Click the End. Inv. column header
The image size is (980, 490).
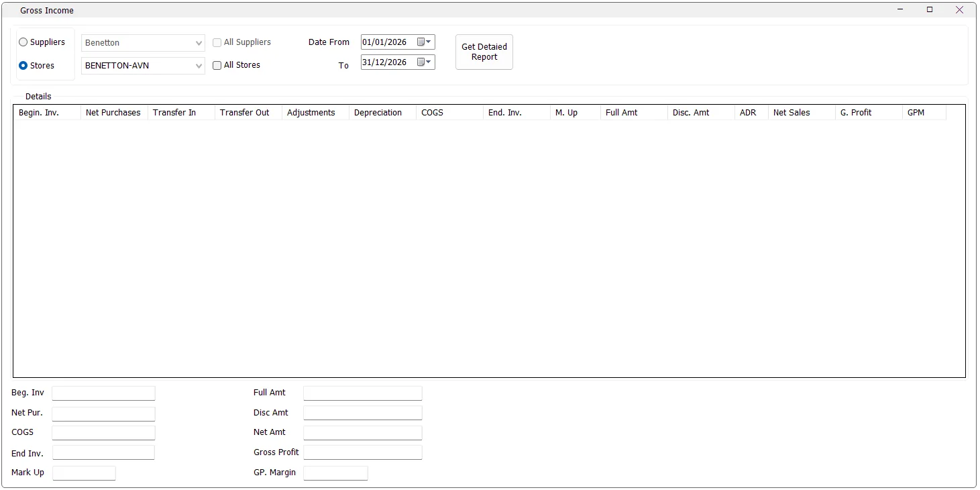click(x=516, y=113)
